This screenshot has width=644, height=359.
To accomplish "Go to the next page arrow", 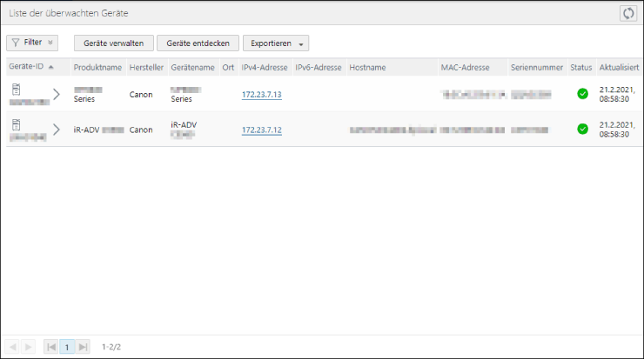I will (x=29, y=347).
